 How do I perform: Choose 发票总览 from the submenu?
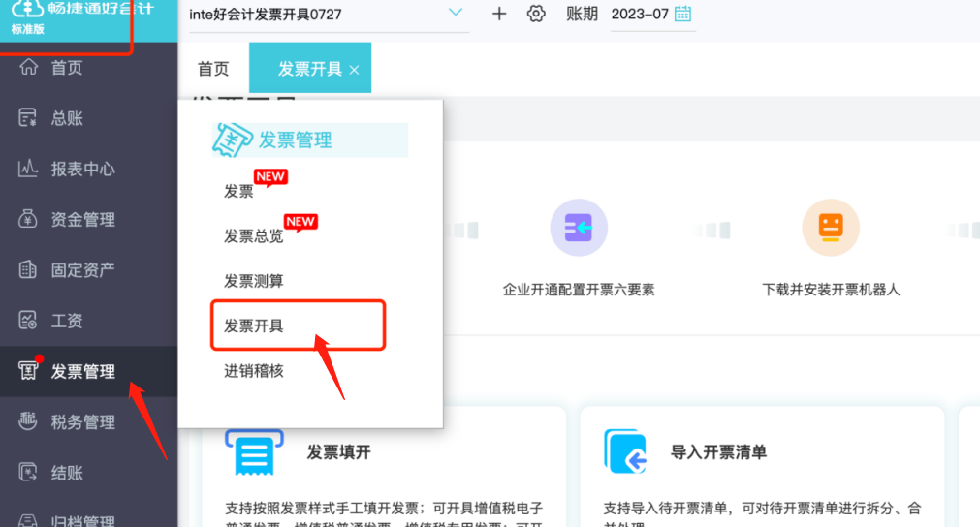point(254,236)
